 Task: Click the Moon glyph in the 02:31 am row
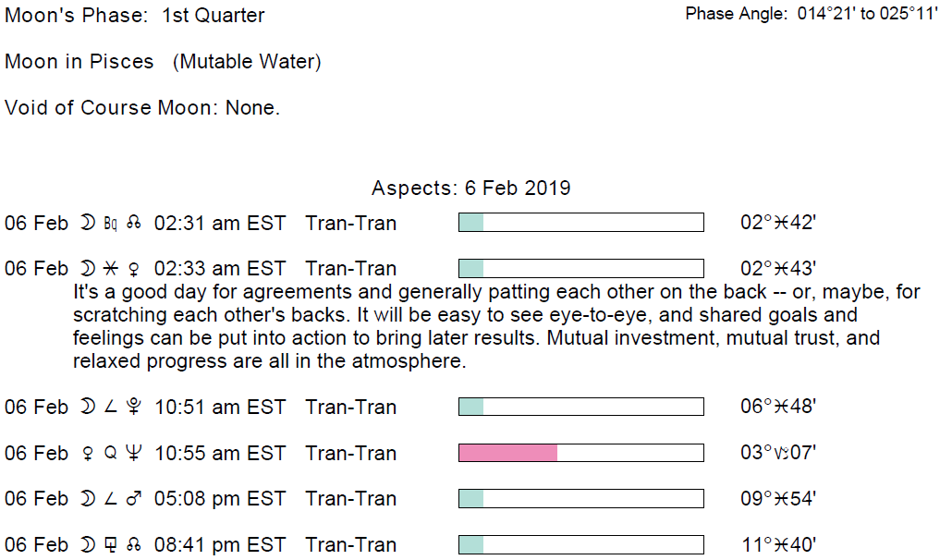click(88, 223)
